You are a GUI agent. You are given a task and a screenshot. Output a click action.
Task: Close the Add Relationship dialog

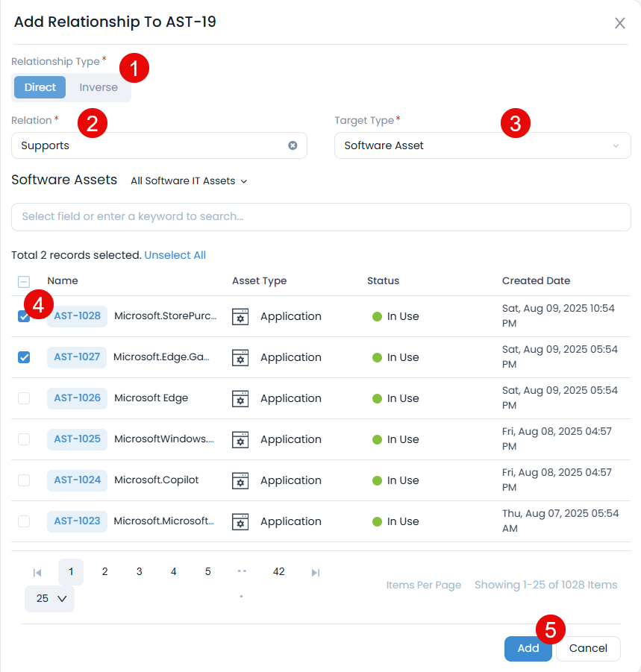point(619,23)
